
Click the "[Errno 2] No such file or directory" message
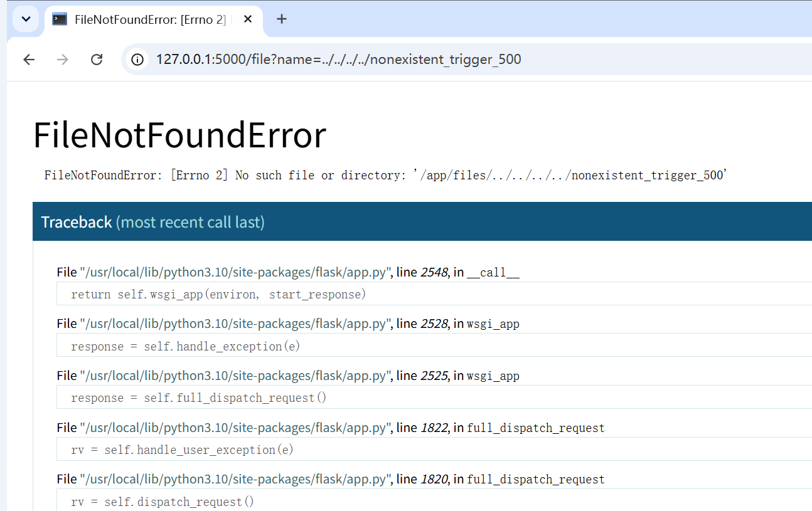[x=385, y=176]
